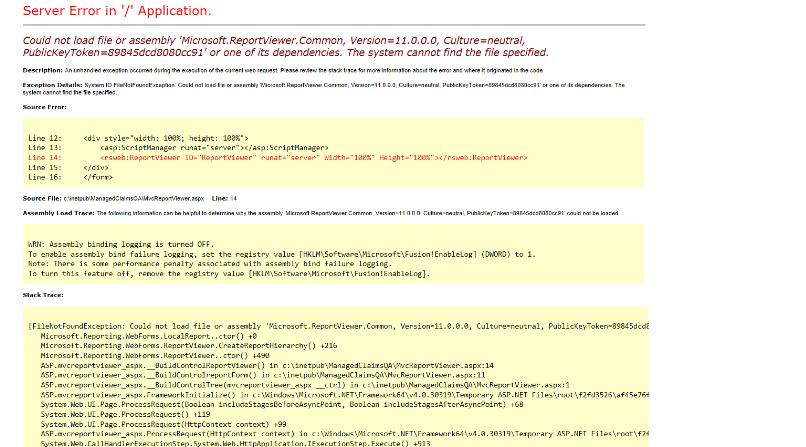Select the 'CreateReportHierarchy() +216' trace line

189,346
